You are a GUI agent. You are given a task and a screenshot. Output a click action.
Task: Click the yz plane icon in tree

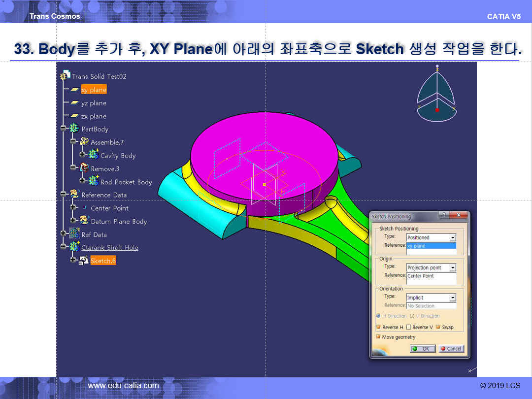coord(74,103)
